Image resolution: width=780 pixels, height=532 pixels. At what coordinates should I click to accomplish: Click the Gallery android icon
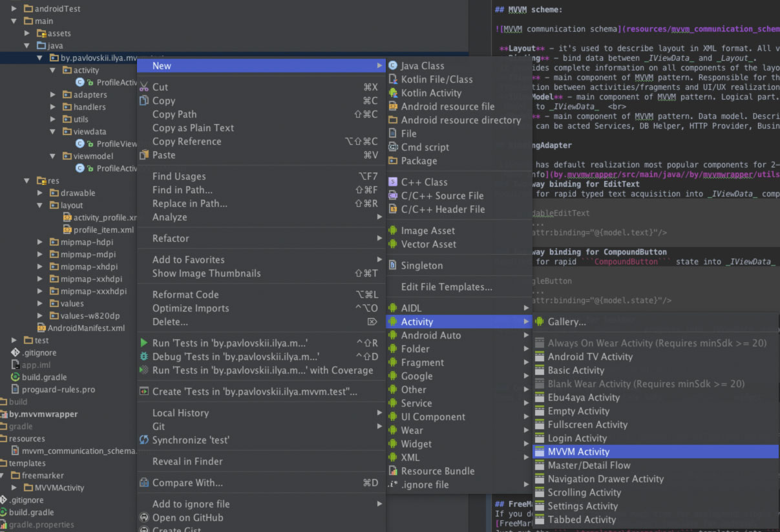point(539,321)
